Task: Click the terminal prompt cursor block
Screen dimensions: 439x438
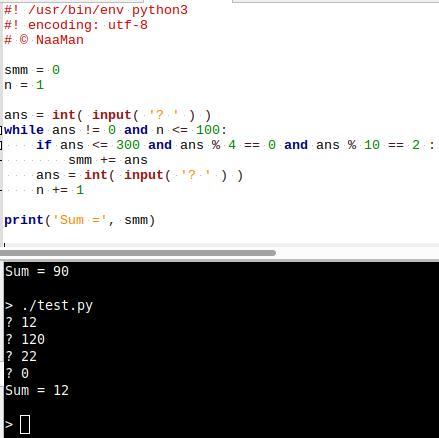Action: coord(25,424)
